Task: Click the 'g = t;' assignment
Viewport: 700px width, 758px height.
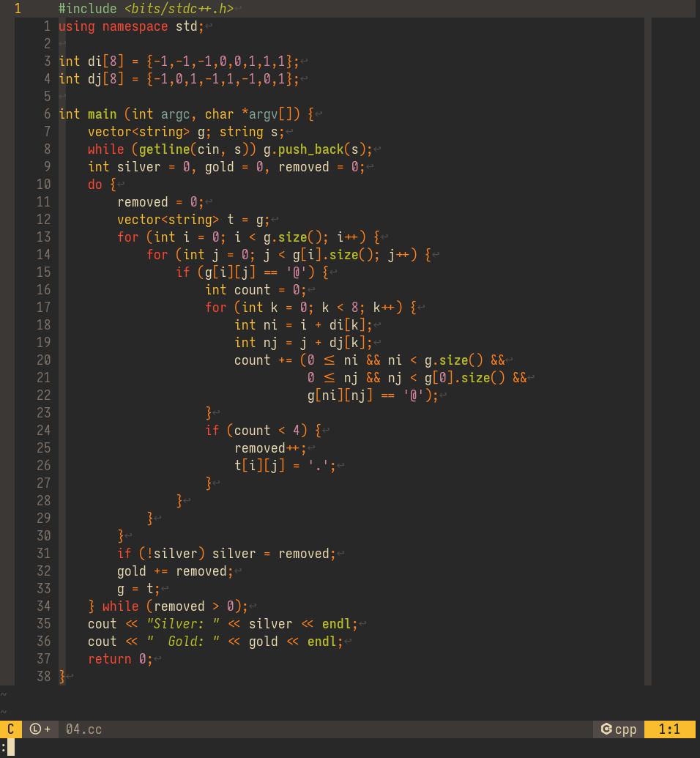Action: 138,589
